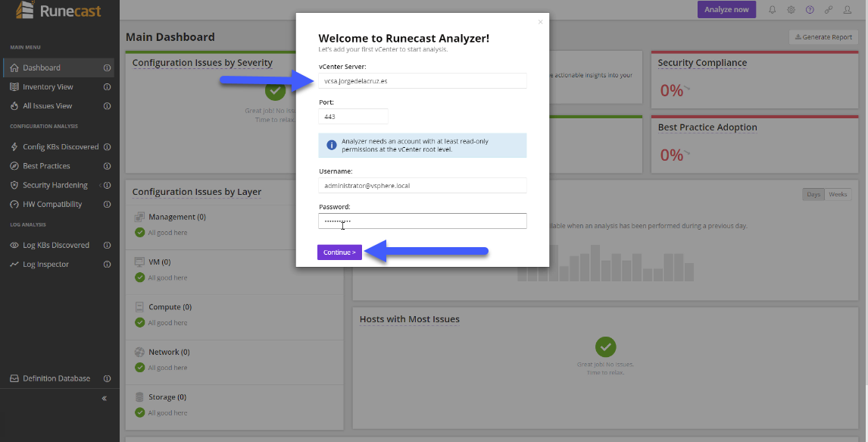This screenshot has width=868, height=442.
Task: Click the Generate Report button
Action: click(x=823, y=37)
